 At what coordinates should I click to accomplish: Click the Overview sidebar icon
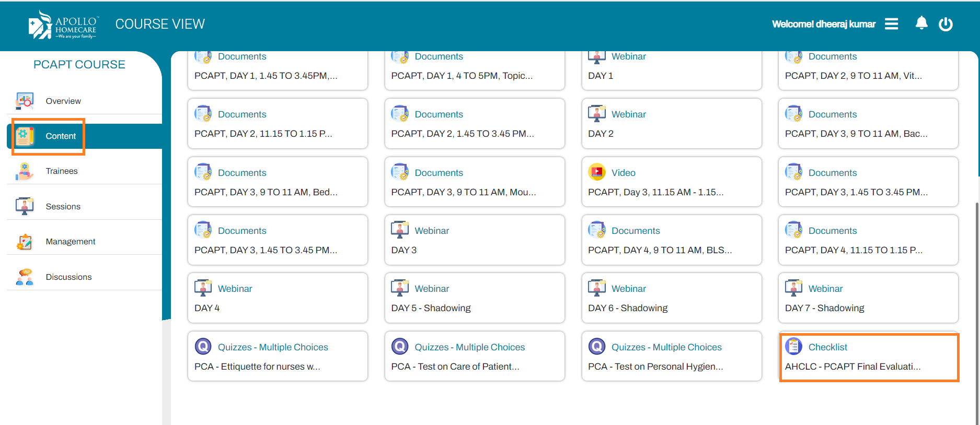coord(25,101)
